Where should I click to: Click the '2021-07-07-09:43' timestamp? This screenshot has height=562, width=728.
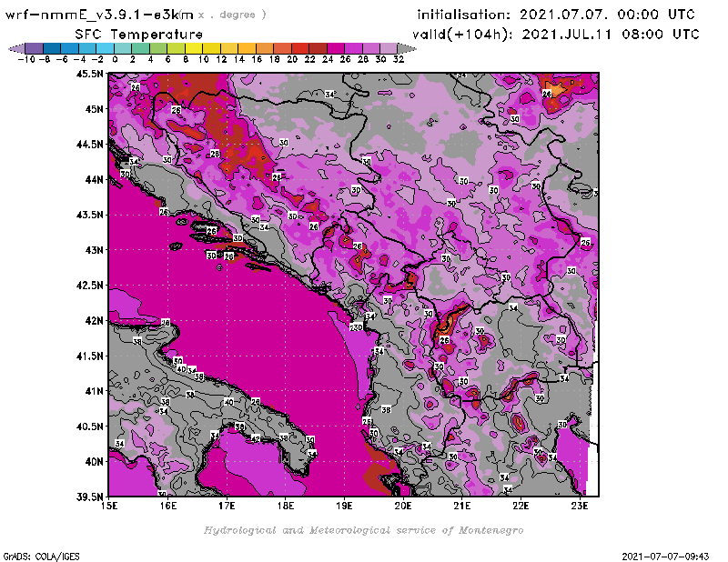click(x=665, y=557)
